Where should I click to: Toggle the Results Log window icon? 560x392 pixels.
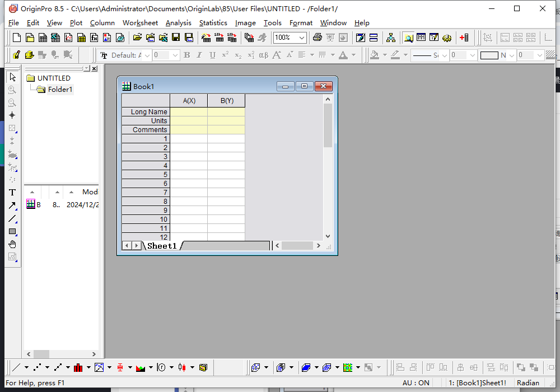click(421, 38)
